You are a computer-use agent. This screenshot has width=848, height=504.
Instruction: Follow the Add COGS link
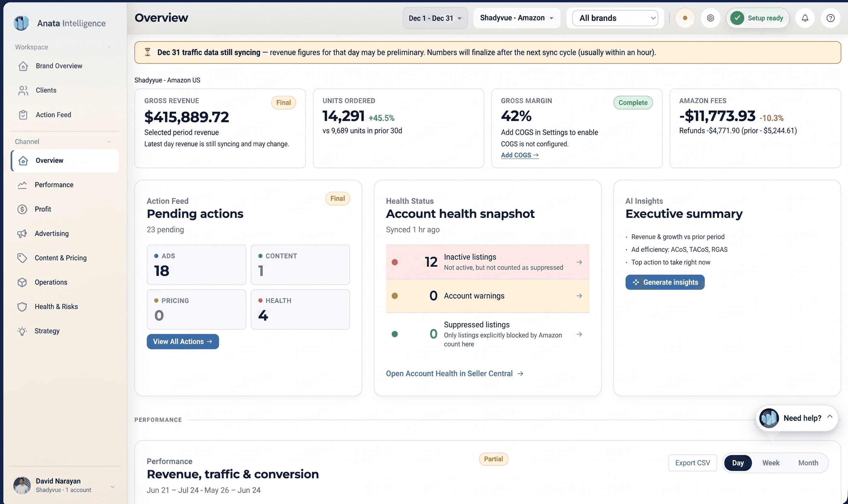520,155
